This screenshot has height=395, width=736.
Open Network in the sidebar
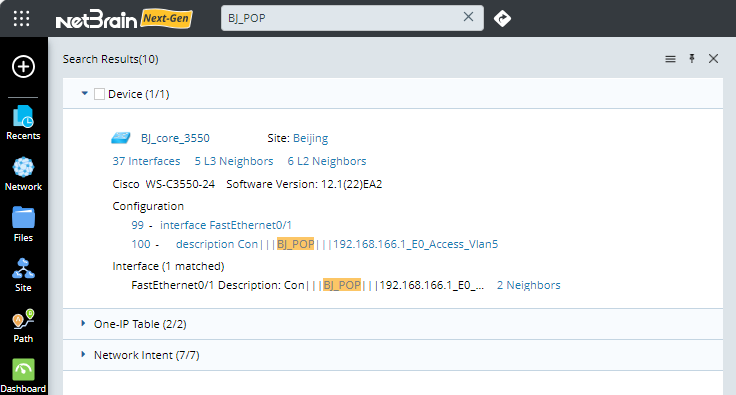(23, 174)
